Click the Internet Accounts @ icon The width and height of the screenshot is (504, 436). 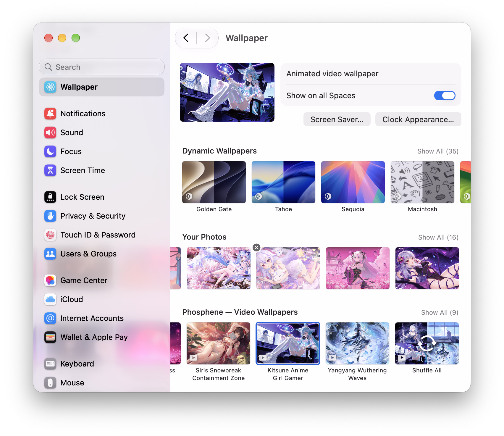coord(50,318)
